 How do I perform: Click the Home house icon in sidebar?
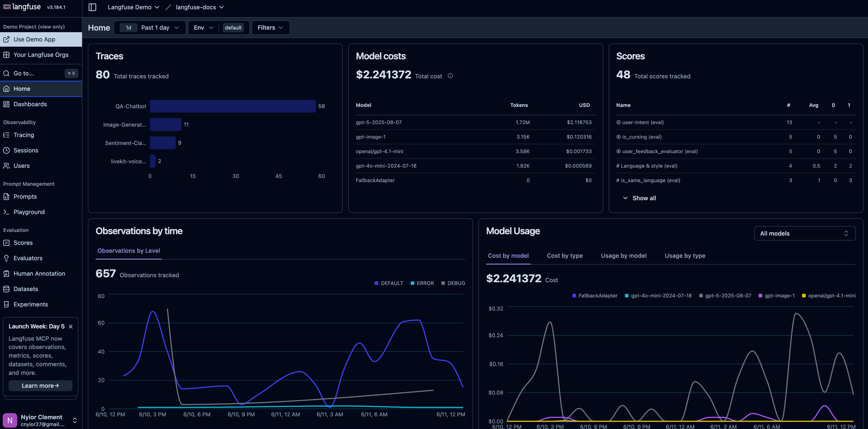click(x=6, y=89)
